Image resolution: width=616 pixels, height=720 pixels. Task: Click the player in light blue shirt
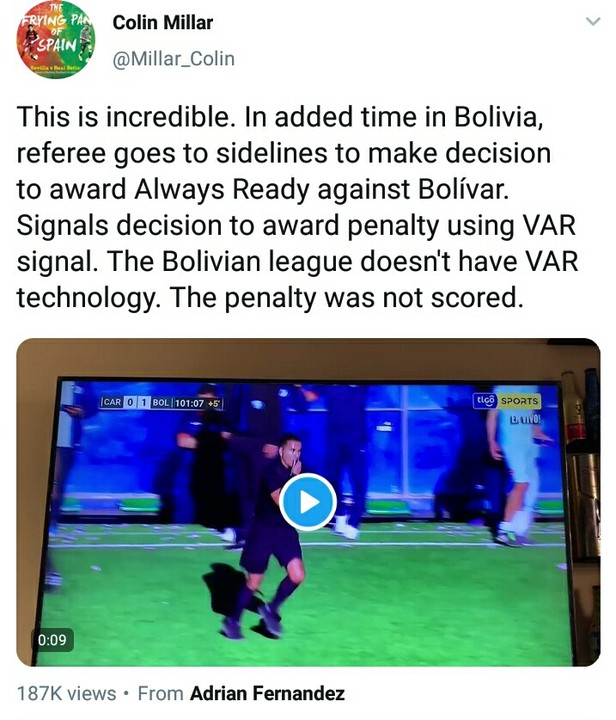point(518,473)
